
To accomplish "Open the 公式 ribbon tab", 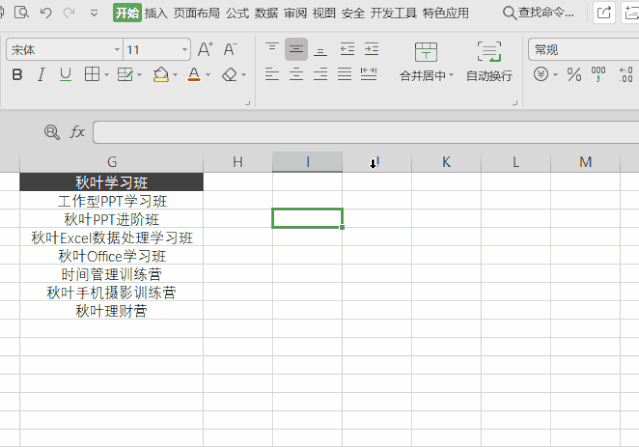I will point(237,13).
